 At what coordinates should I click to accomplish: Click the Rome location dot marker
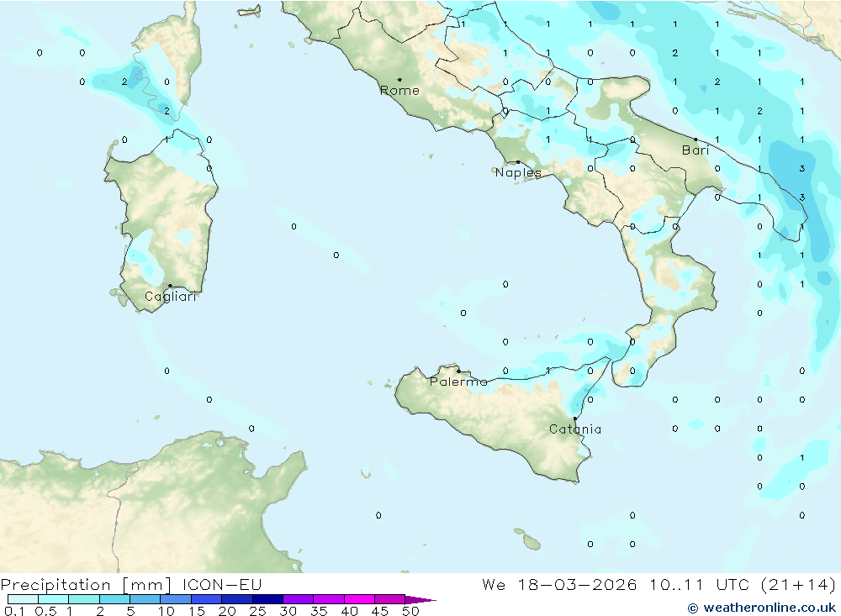[399, 80]
